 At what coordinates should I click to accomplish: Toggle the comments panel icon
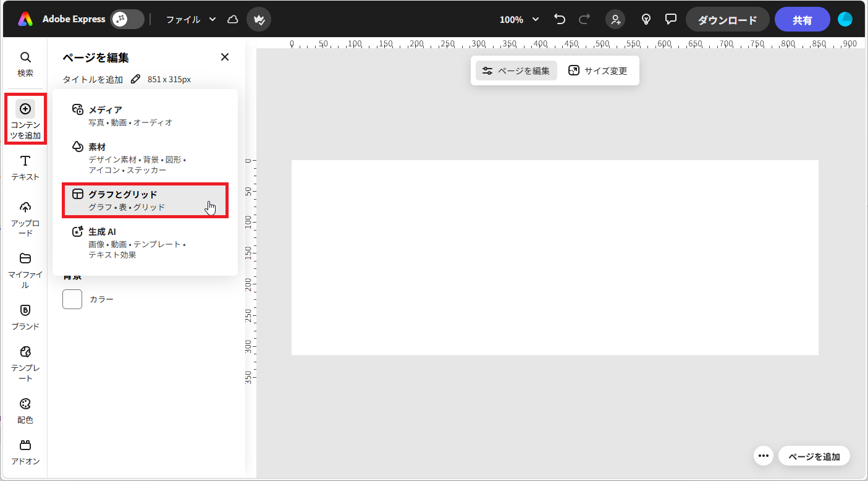[x=671, y=19]
